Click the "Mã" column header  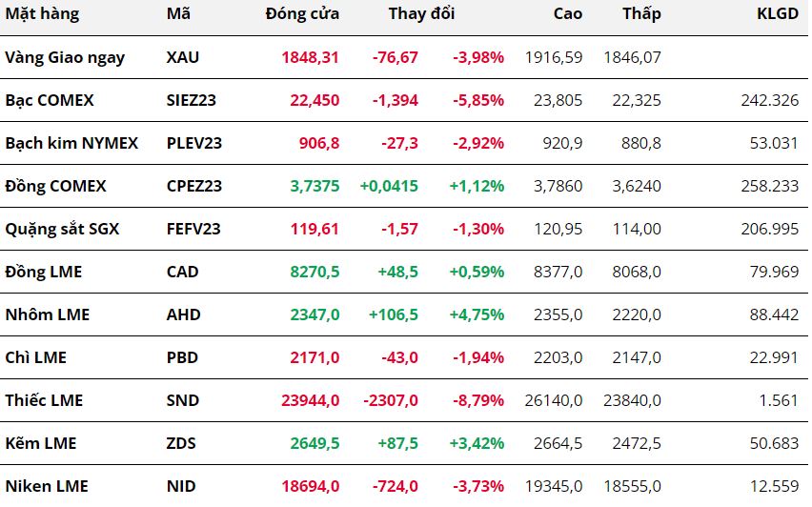[x=178, y=14]
